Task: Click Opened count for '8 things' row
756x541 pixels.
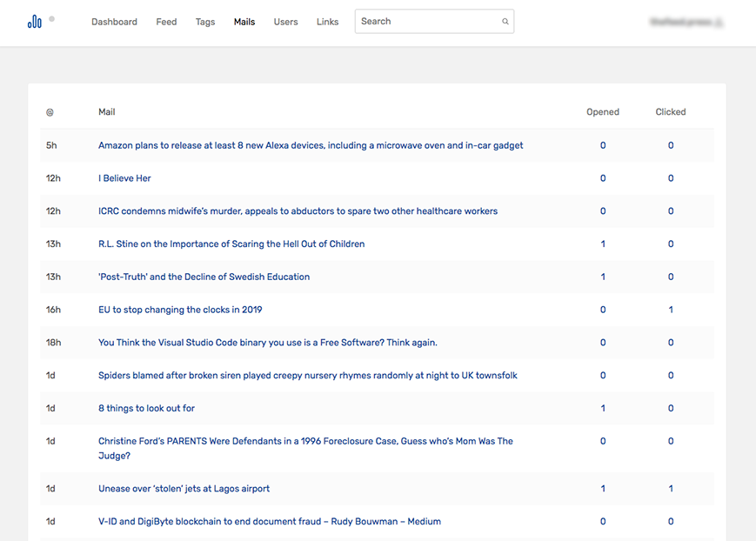Action: click(603, 408)
